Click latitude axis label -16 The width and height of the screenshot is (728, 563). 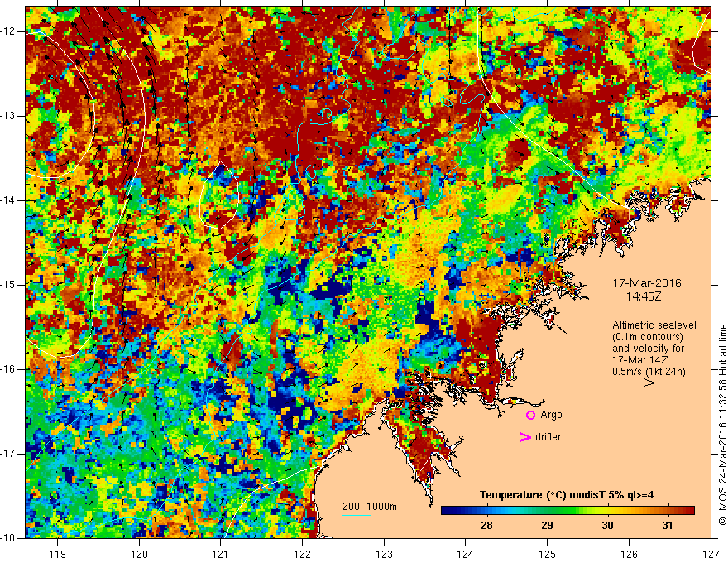(x=8, y=369)
